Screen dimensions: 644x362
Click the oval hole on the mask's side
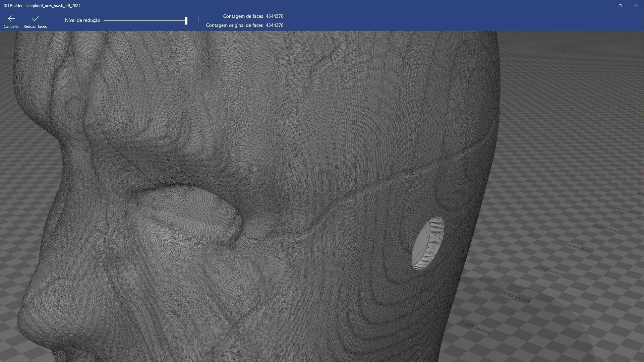428,244
